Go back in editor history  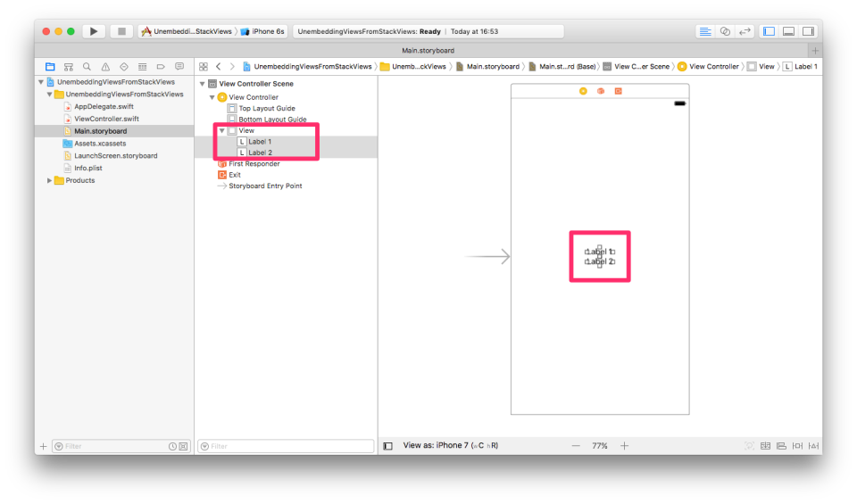pos(218,67)
